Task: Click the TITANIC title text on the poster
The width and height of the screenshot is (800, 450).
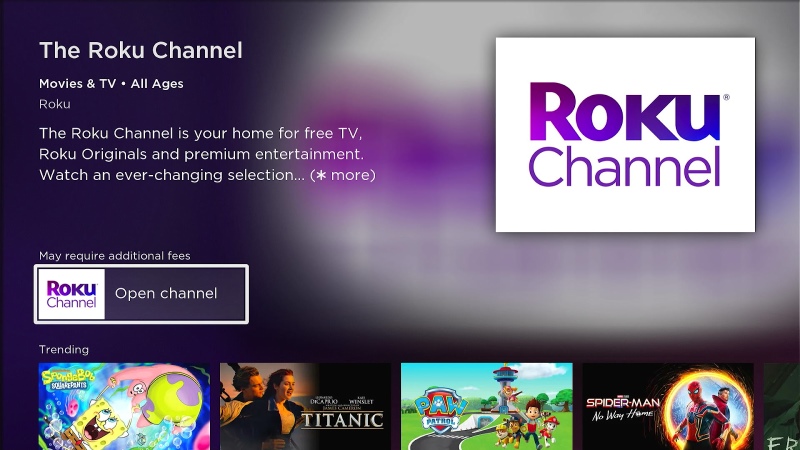Action: pyautogui.click(x=343, y=420)
